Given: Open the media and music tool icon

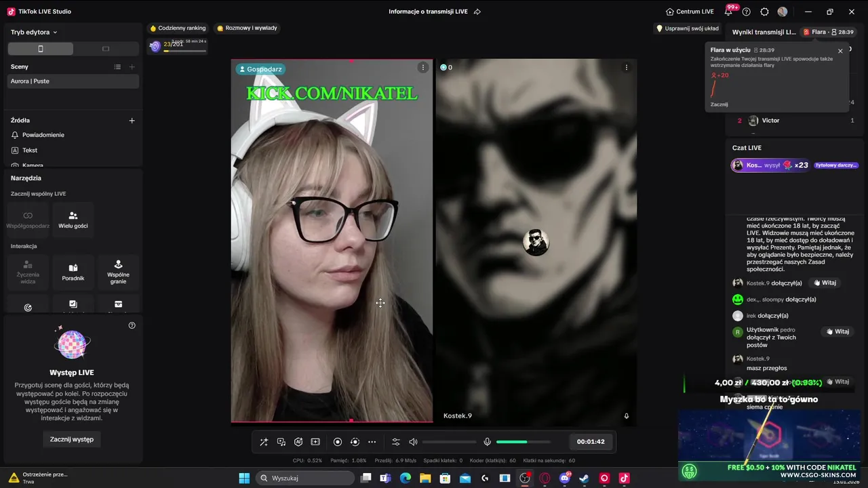Looking at the screenshot, I should (x=281, y=442).
